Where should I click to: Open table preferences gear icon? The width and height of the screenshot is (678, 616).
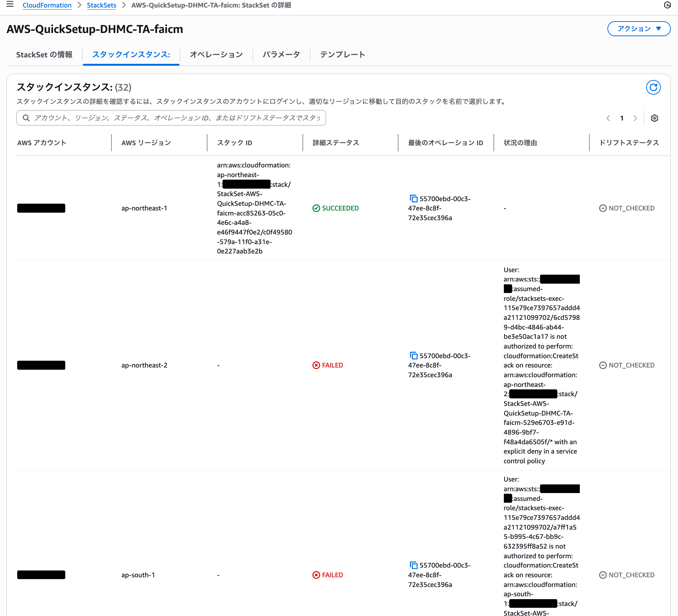(x=654, y=118)
